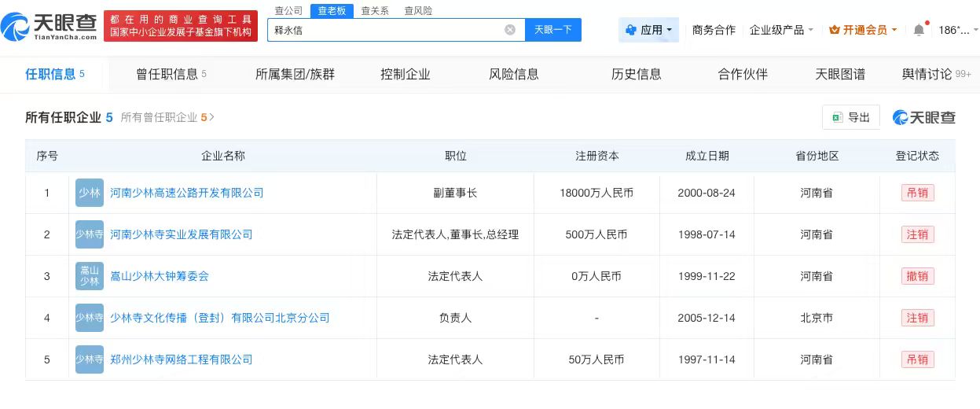
Task: Switch to the 查风险 search tab
Action: [x=418, y=10]
